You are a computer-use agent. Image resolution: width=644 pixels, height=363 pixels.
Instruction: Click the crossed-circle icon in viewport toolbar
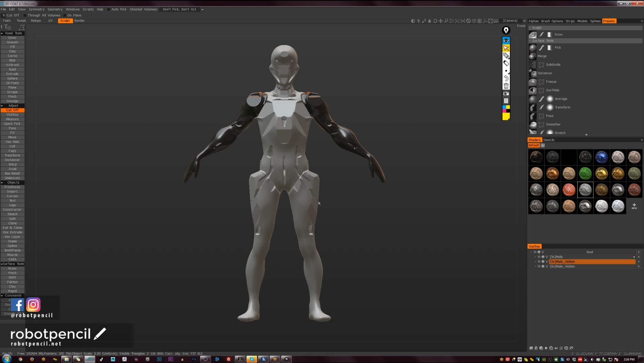(468, 21)
